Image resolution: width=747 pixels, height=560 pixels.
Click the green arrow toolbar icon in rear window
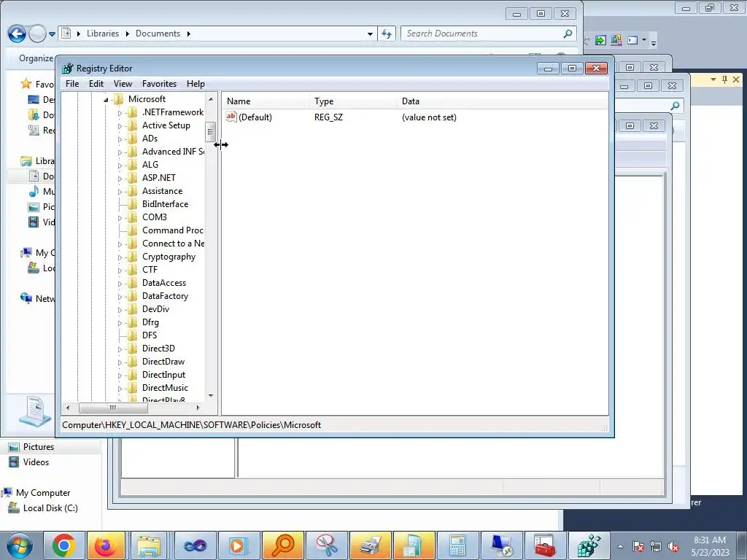[600, 40]
